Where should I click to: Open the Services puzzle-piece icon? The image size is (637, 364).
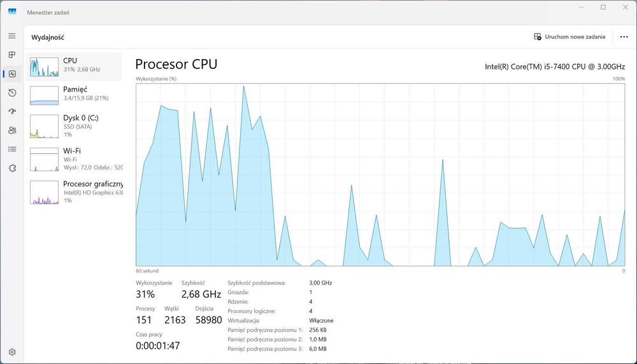(x=12, y=168)
